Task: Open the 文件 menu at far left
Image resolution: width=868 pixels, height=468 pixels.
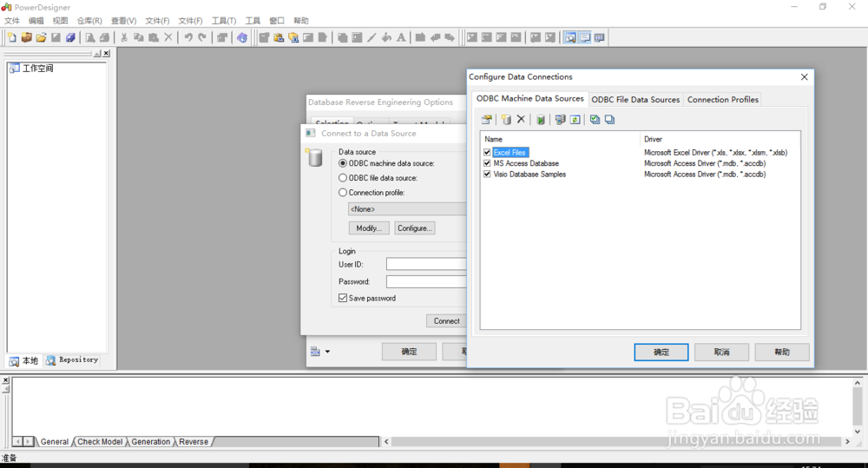Action: click(x=12, y=21)
